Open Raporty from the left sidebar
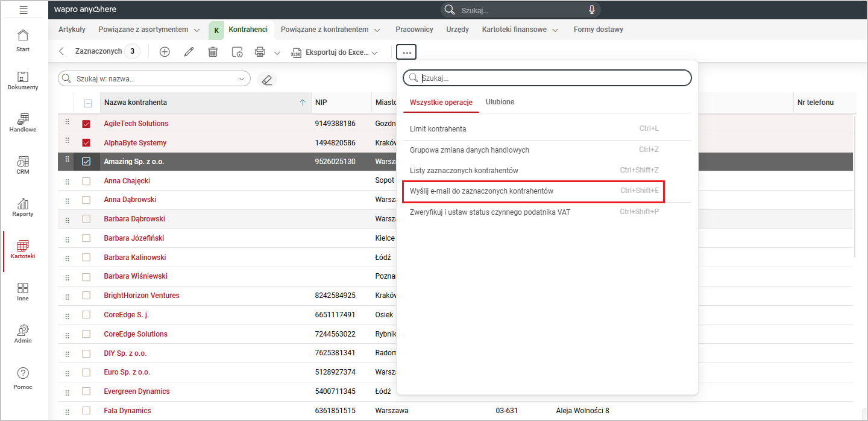This screenshot has height=421, width=868. click(x=23, y=207)
